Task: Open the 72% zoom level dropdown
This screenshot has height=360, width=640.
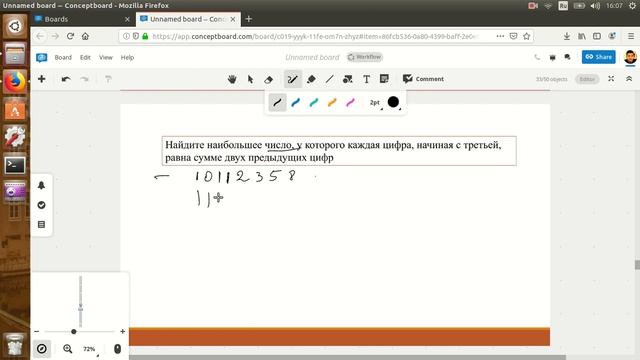Action: click(x=90, y=349)
